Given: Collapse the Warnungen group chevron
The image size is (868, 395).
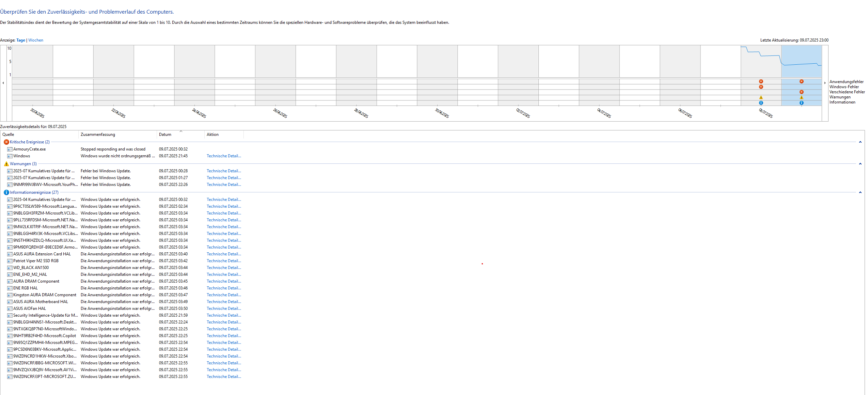Looking at the screenshot, I should tap(860, 164).
